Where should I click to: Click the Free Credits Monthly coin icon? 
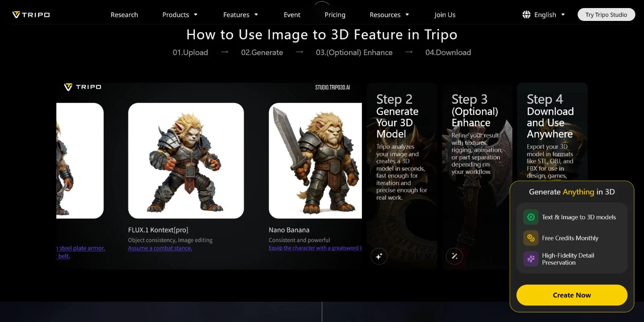click(531, 238)
